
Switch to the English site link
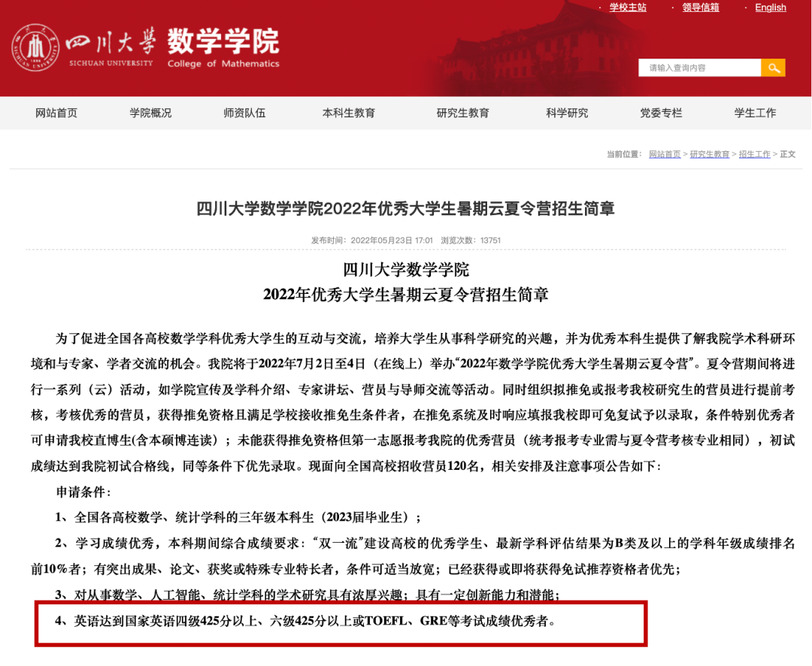(x=771, y=8)
